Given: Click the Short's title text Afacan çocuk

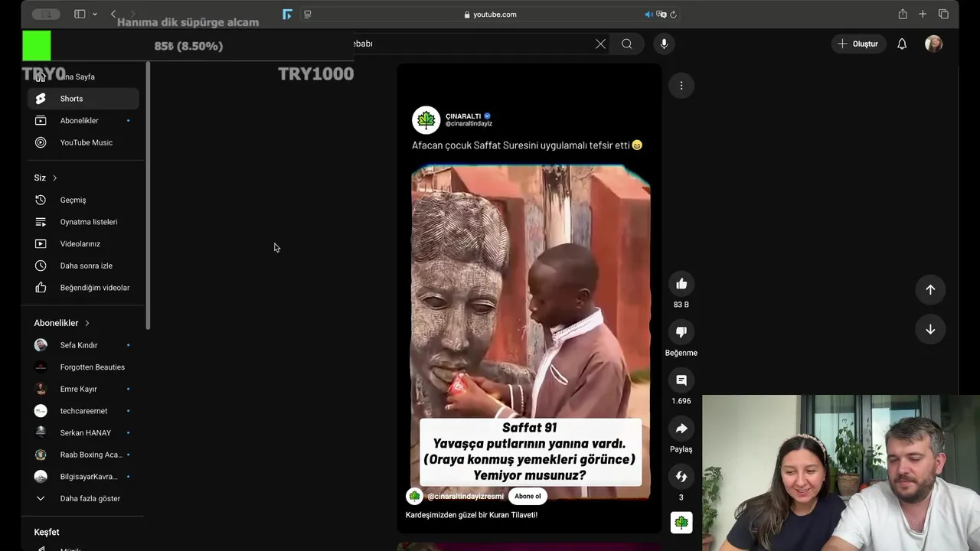Looking at the screenshot, I should pos(527,145).
